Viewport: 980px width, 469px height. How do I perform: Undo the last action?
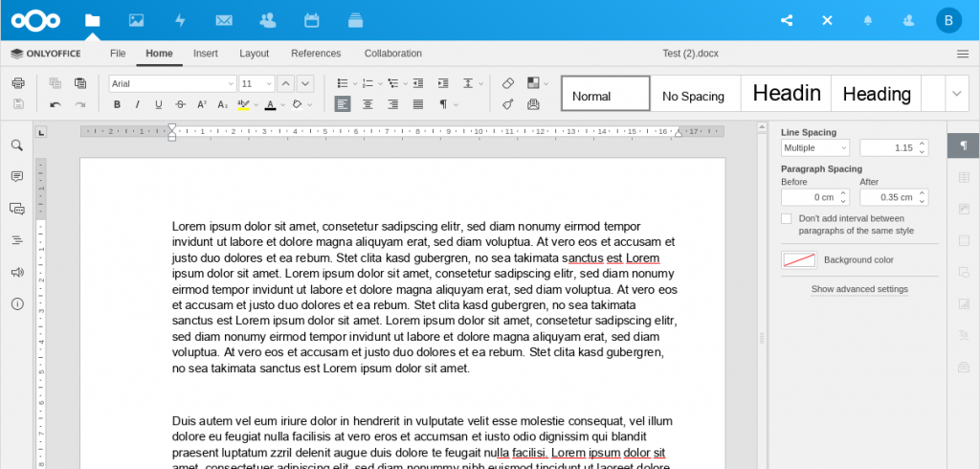[x=55, y=104]
